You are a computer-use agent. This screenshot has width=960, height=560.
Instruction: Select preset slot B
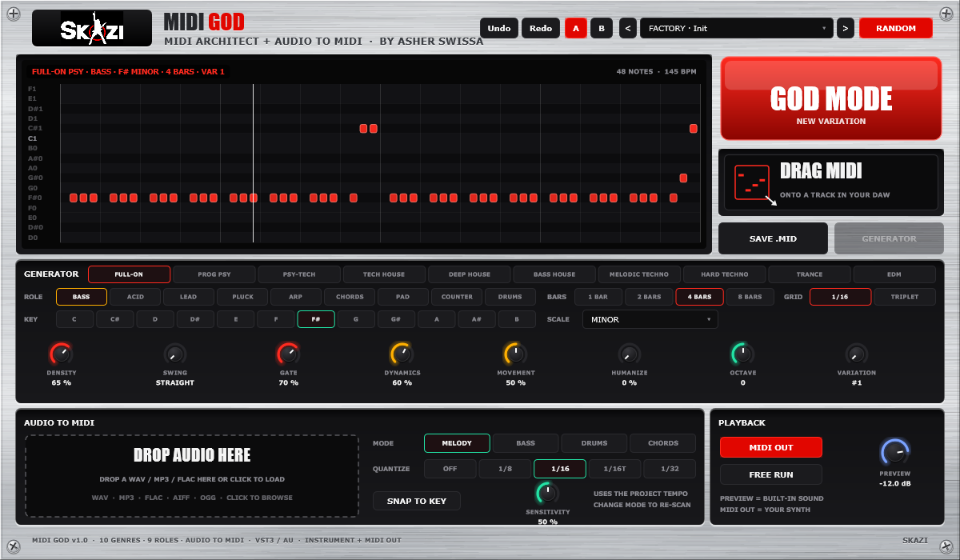click(x=602, y=28)
